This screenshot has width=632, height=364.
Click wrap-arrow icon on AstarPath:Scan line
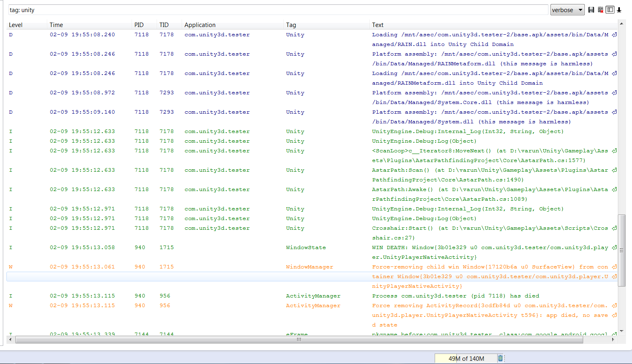point(614,170)
